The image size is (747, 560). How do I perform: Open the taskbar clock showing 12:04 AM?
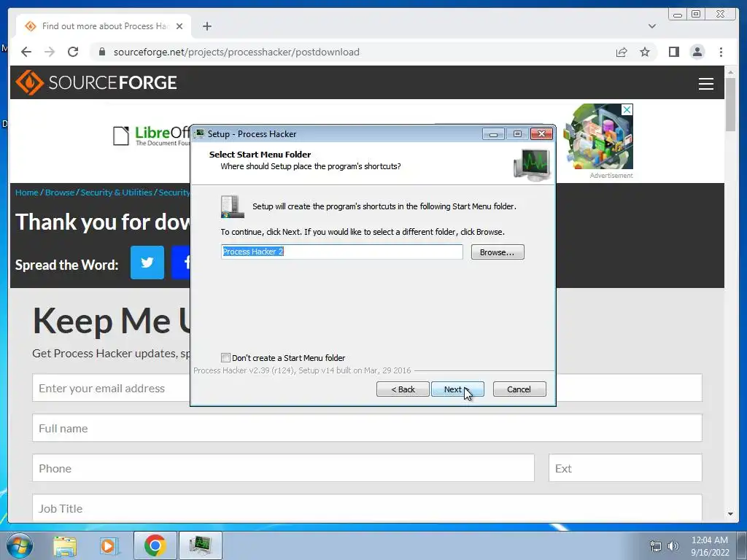pos(710,545)
